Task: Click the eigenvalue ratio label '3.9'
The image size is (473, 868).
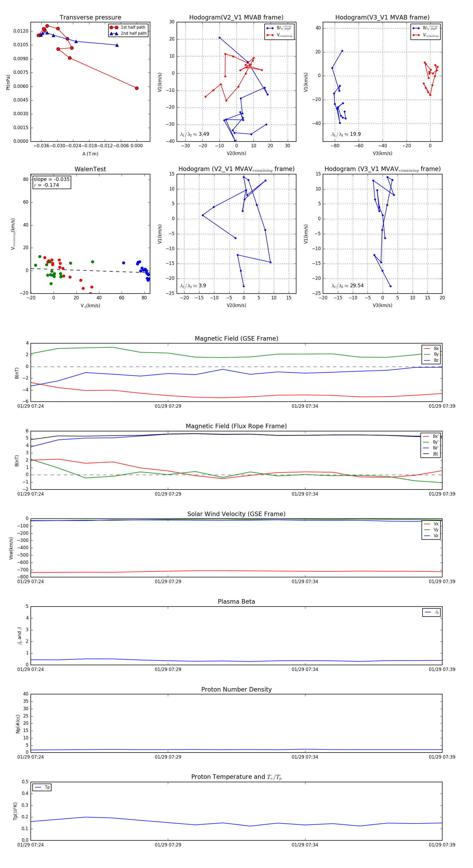Action: (x=202, y=286)
